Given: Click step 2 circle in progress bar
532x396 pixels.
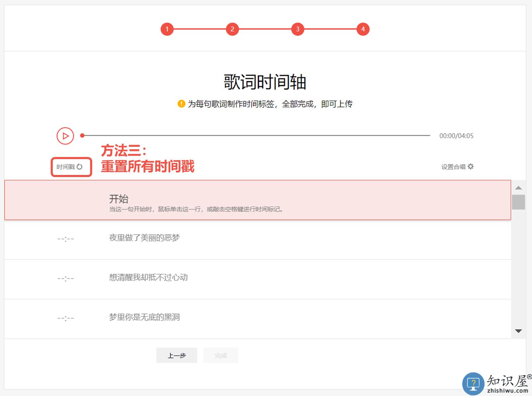Looking at the screenshot, I should point(232,29).
